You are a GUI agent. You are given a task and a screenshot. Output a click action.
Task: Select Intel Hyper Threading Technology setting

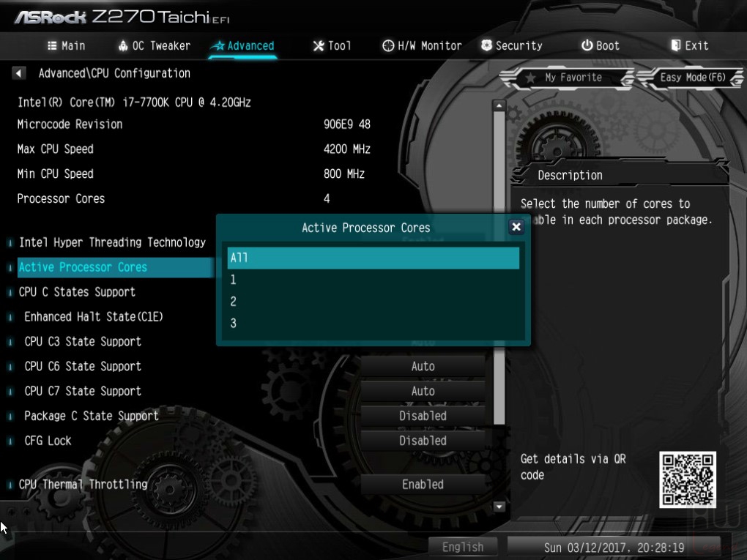[x=113, y=242]
